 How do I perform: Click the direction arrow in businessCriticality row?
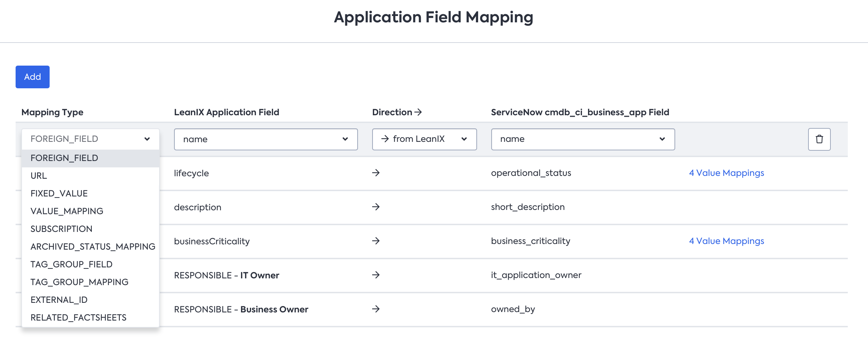376,241
